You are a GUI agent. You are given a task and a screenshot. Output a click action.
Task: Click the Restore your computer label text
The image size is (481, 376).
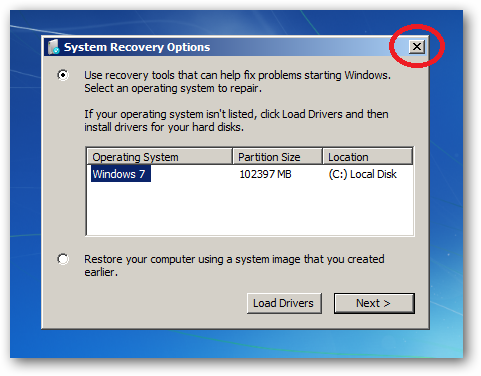pyautogui.click(x=234, y=265)
